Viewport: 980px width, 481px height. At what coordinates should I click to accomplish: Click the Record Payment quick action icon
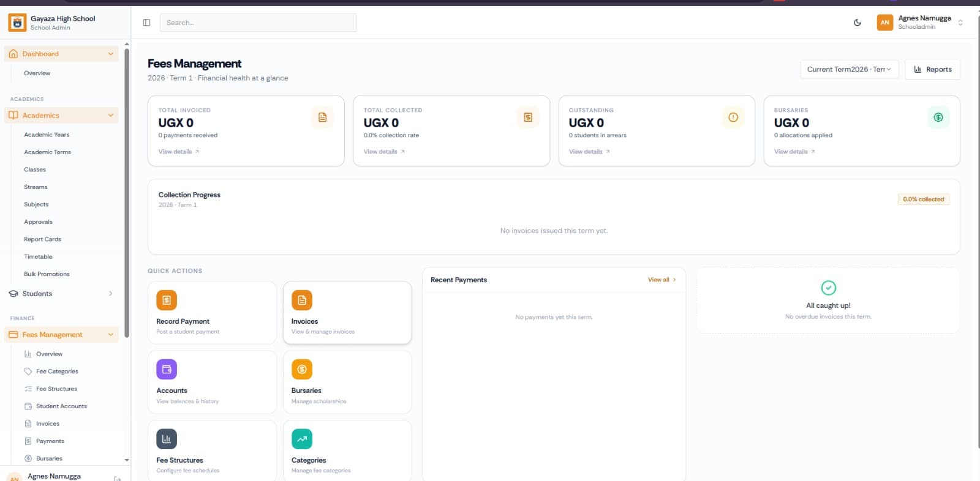pyautogui.click(x=167, y=300)
